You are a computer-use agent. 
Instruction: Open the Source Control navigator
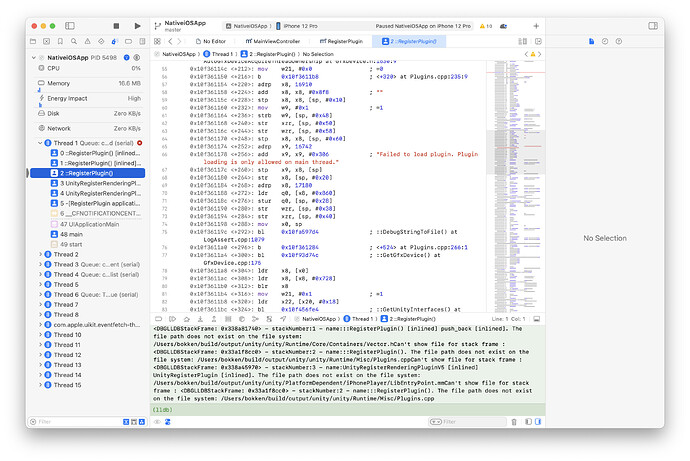[47, 41]
